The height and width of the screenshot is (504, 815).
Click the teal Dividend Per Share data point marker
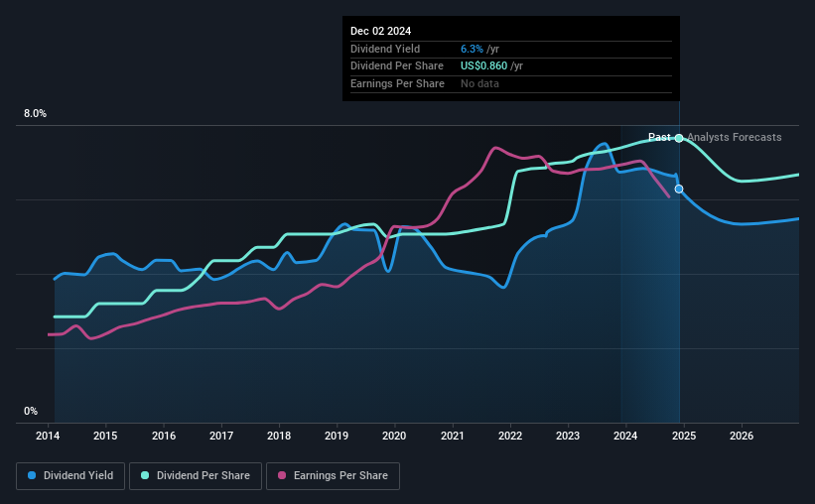(679, 138)
